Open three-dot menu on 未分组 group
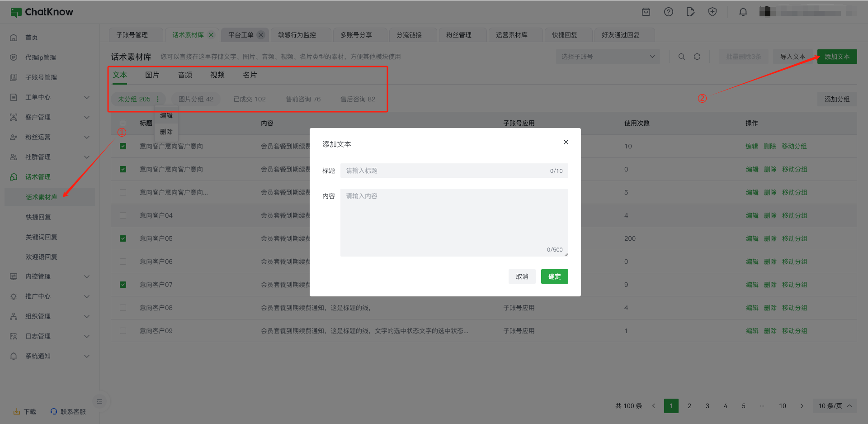 click(158, 99)
